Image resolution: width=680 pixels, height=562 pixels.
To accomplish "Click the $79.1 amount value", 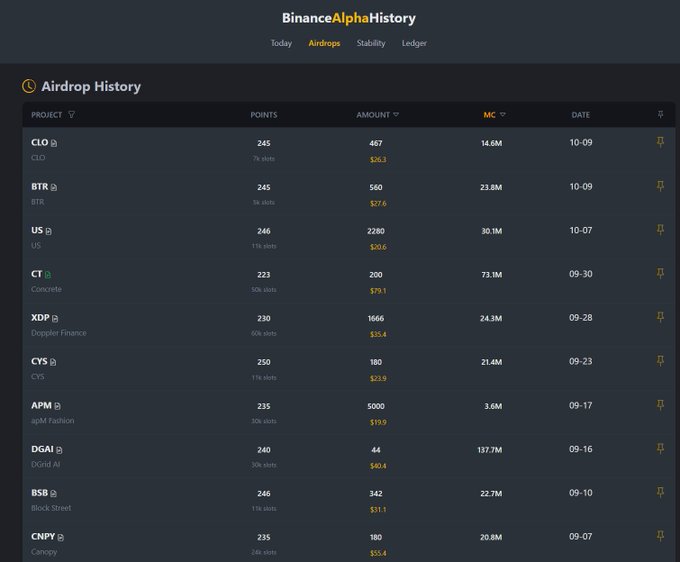I will tap(378, 291).
